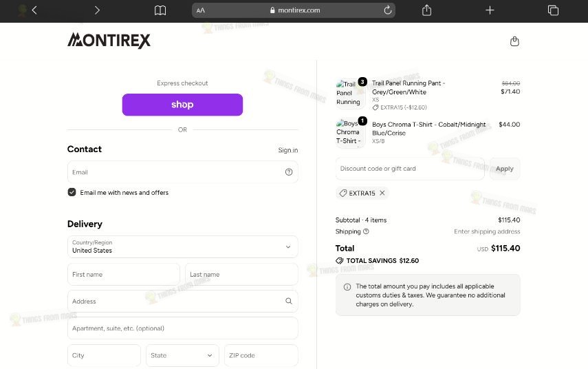Click the EXTRA15 (-$12.60) line under pant
The height and width of the screenshot is (369, 588).
[x=400, y=107]
